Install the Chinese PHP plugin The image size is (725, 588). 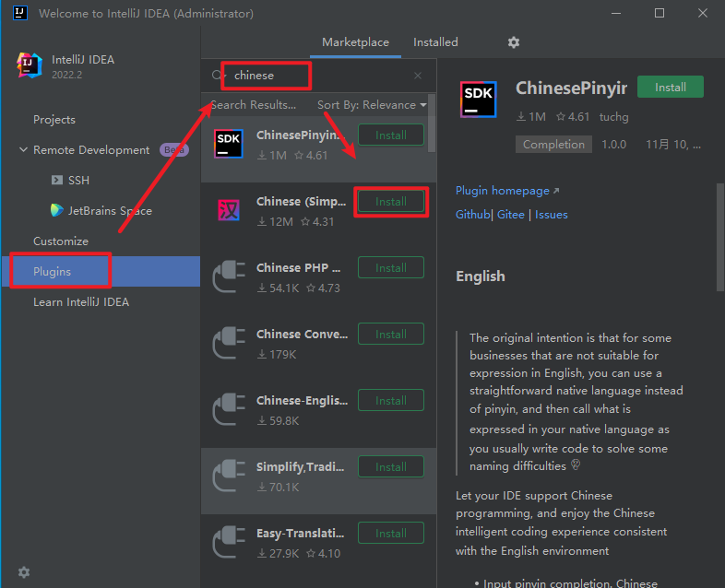[x=391, y=268]
